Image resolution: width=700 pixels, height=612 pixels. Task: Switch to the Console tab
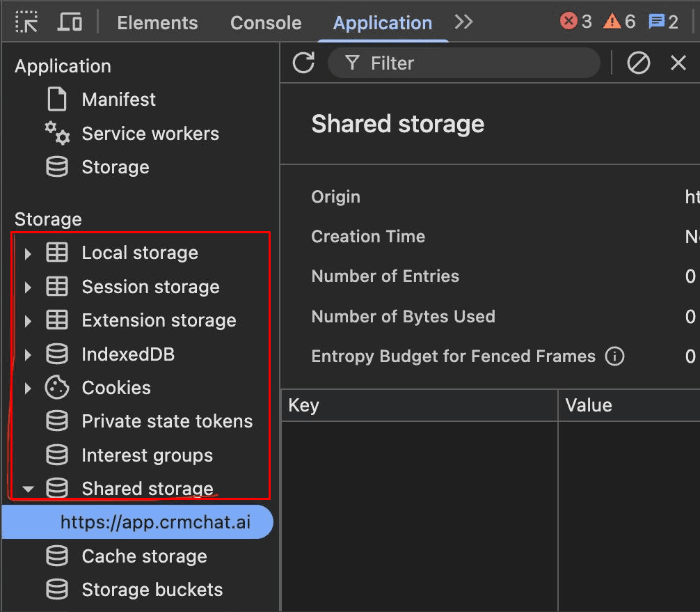(266, 23)
